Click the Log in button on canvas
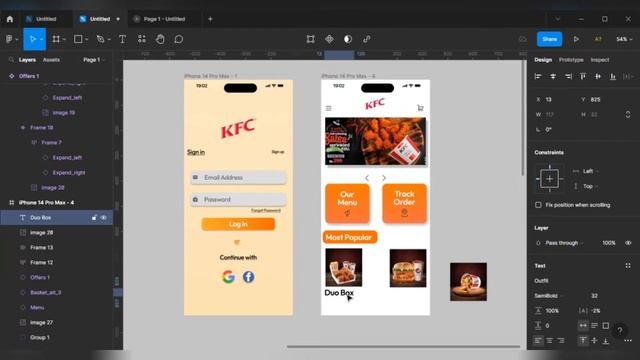Viewport: 640px width, 360px height. 238,224
